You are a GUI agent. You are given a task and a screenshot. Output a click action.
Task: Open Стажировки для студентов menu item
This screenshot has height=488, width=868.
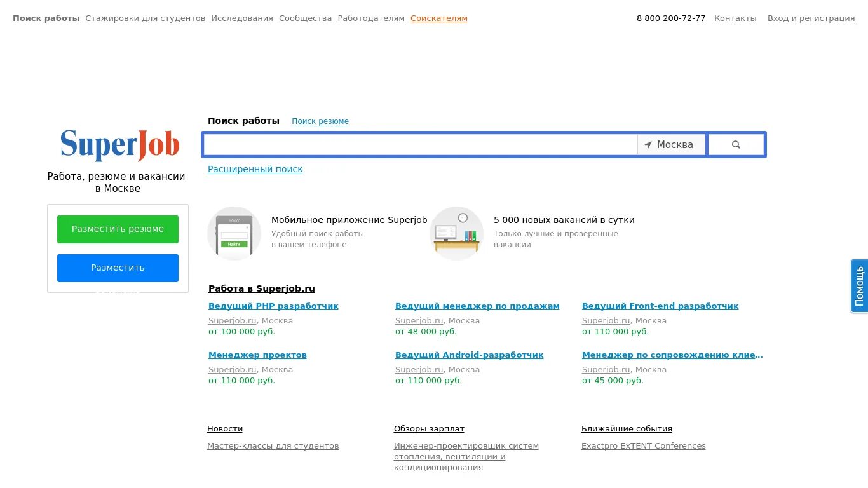click(146, 18)
